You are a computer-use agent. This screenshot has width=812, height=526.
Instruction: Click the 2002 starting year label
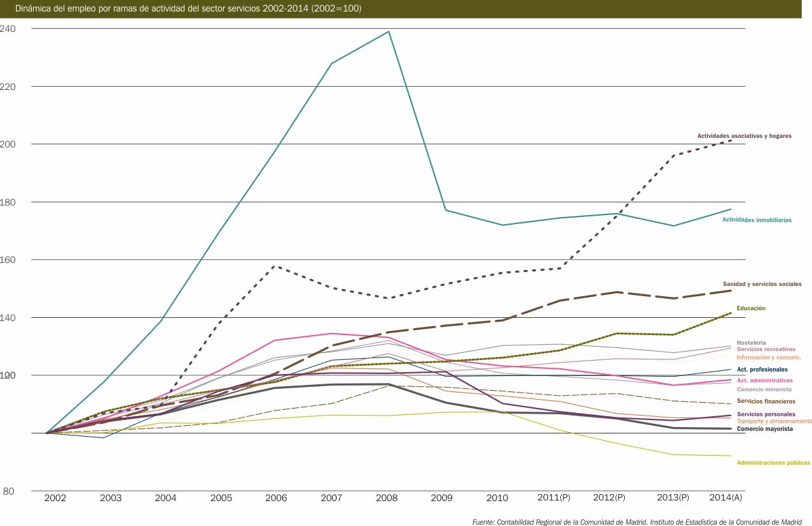(55, 497)
